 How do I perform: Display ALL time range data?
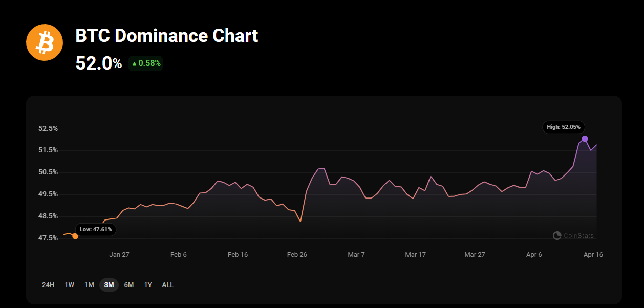[168, 284]
